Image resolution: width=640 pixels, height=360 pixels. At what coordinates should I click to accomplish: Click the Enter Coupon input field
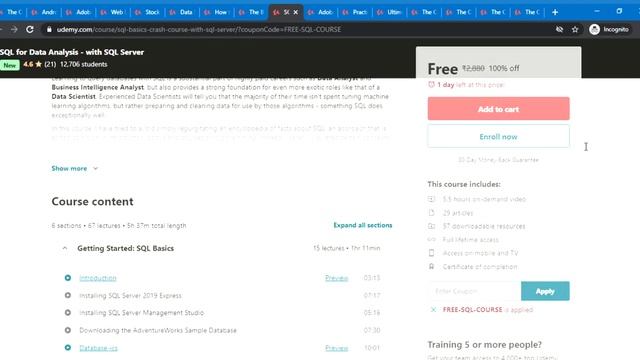pyautogui.click(x=474, y=291)
